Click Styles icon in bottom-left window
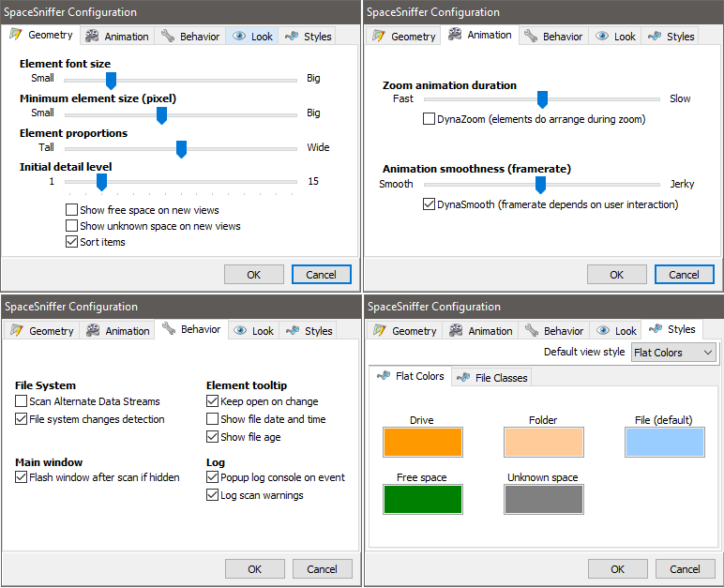This screenshot has height=588, width=724. [293, 331]
